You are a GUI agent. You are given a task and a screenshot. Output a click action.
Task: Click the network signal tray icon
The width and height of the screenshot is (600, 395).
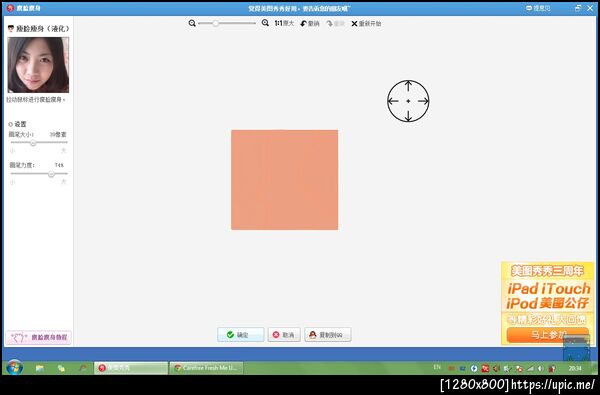pyautogui.click(x=530, y=369)
